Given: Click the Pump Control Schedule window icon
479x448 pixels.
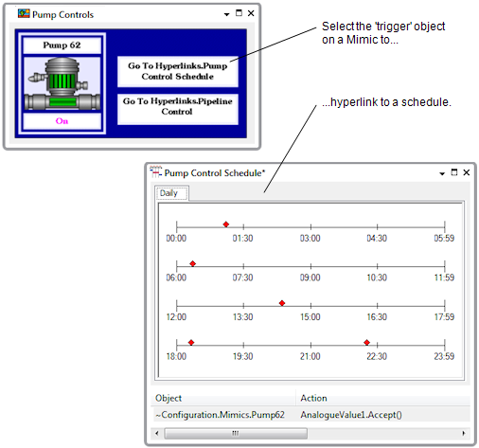Looking at the screenshot, I should tap(156, 171).
